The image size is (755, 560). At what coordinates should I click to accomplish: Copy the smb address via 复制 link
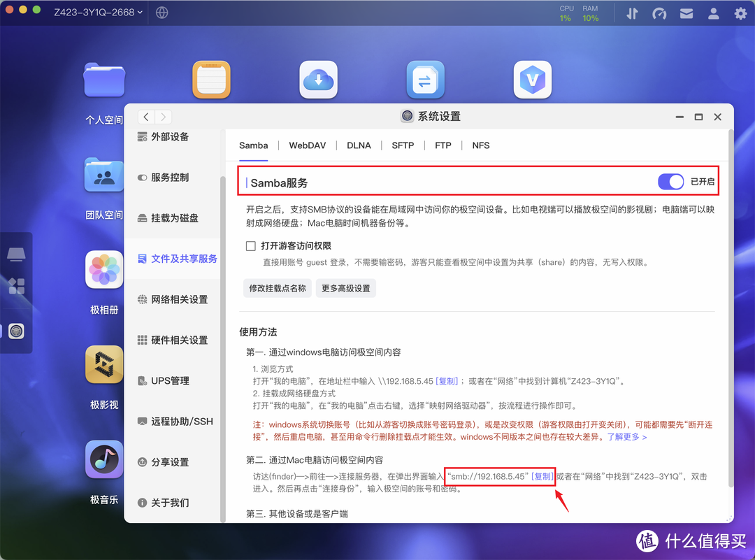(542, 476)
